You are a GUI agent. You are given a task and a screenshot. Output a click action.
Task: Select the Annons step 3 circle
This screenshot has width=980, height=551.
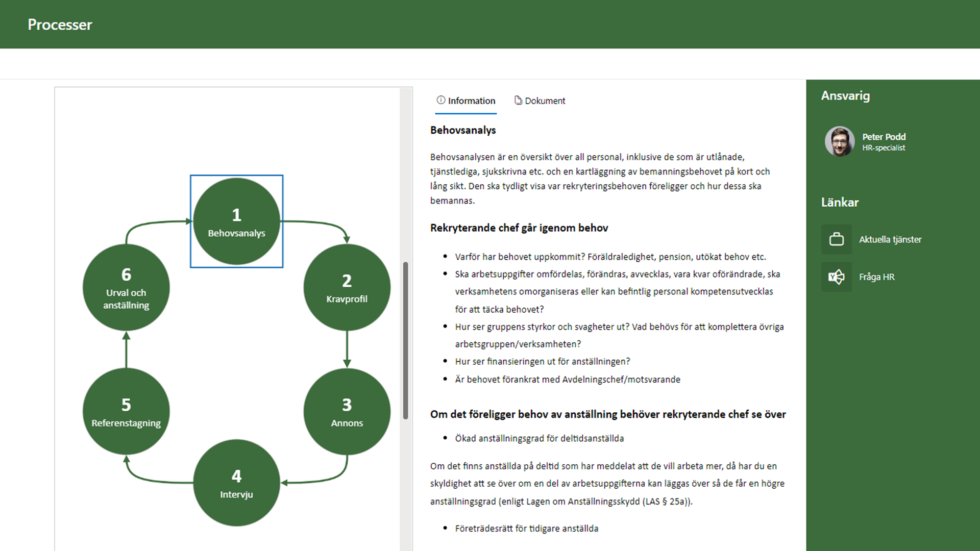(347, 412)
